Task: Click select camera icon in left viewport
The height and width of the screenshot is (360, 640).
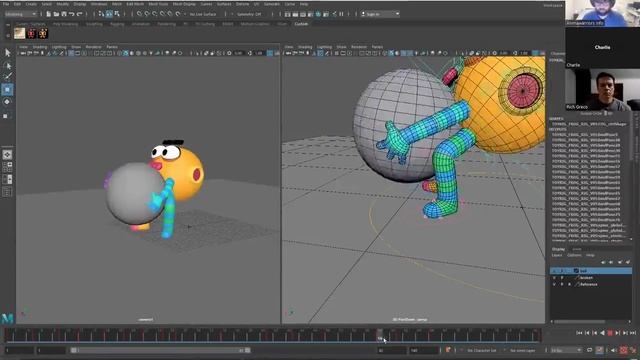Action: point(24,53)
